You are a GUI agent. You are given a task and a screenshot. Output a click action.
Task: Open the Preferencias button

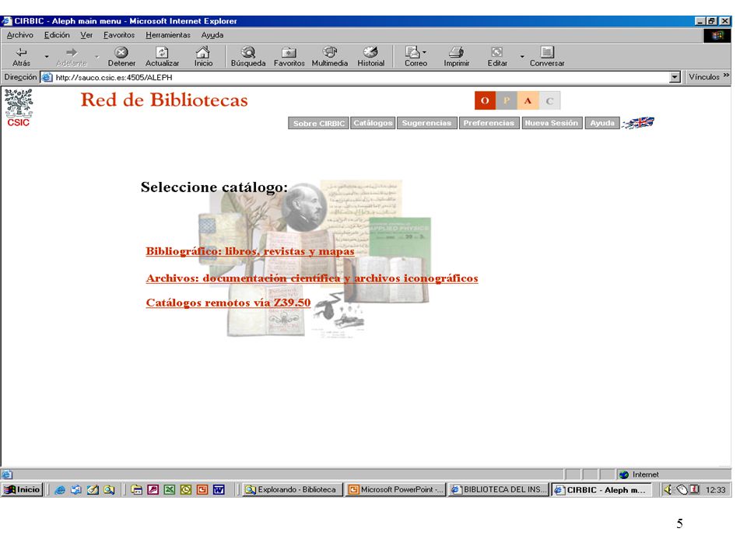tap(489, 124)
